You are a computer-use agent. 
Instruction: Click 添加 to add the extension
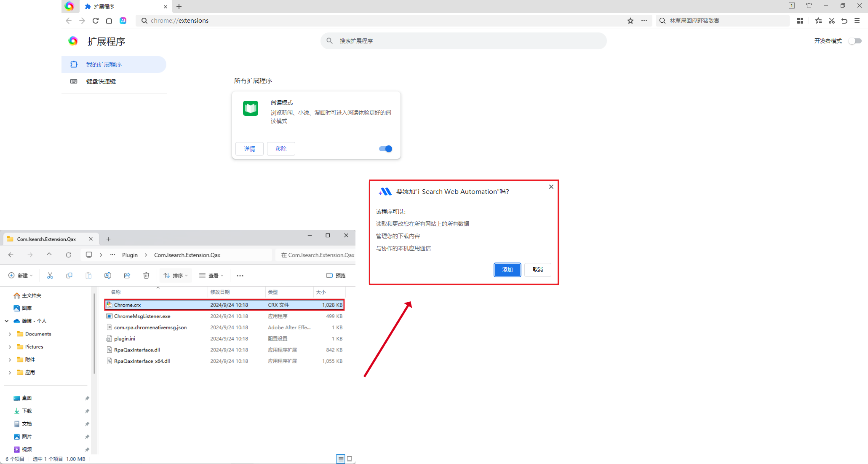point(507,270)
